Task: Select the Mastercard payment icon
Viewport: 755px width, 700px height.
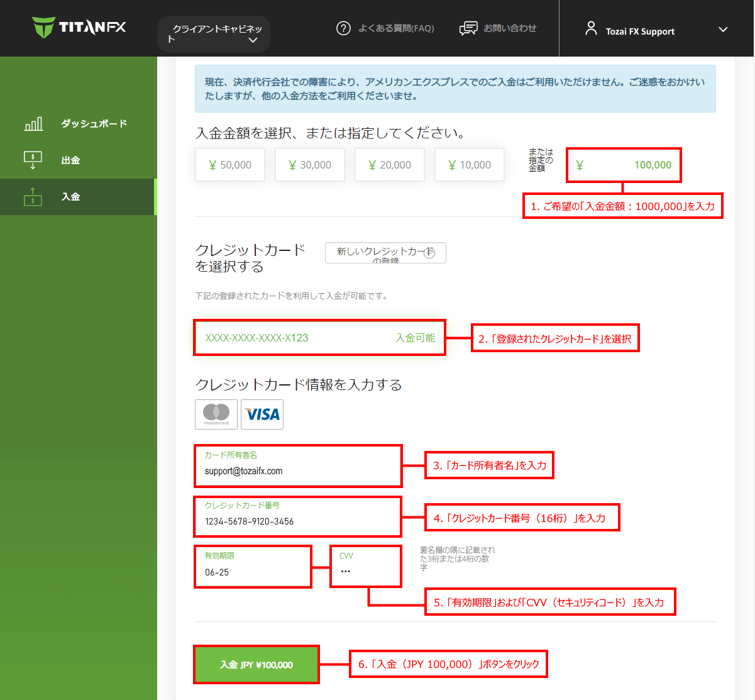Action: [x=216, y=414]
